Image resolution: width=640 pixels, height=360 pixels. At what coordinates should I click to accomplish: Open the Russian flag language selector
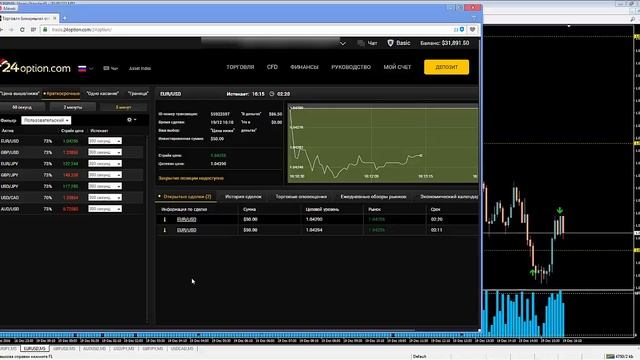pyautogui.click(x=85, y=69)
